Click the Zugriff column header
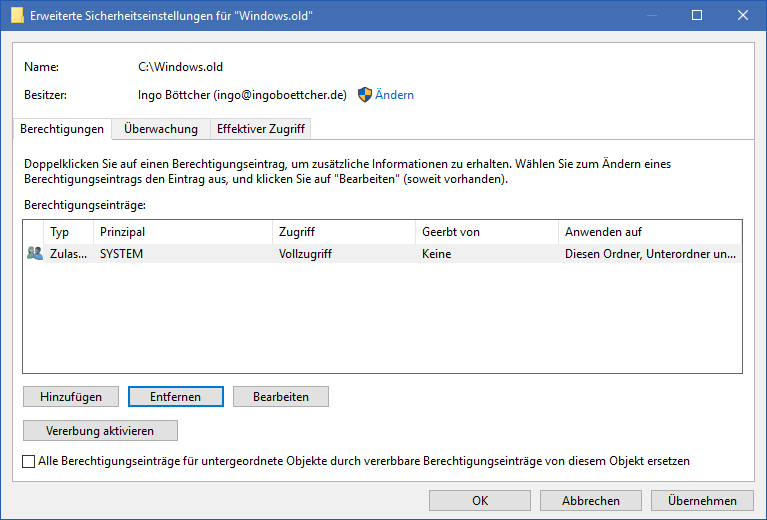 [344, 232]
